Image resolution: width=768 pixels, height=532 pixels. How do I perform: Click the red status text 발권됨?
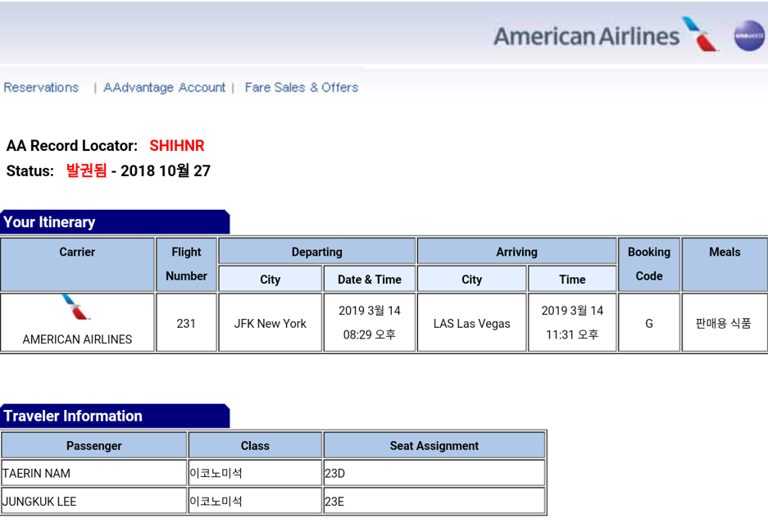[x=86, y=171]
